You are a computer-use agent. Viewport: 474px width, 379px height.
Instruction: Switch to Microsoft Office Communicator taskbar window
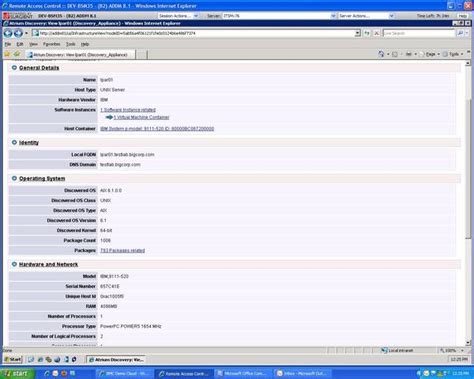click(243, 374)
